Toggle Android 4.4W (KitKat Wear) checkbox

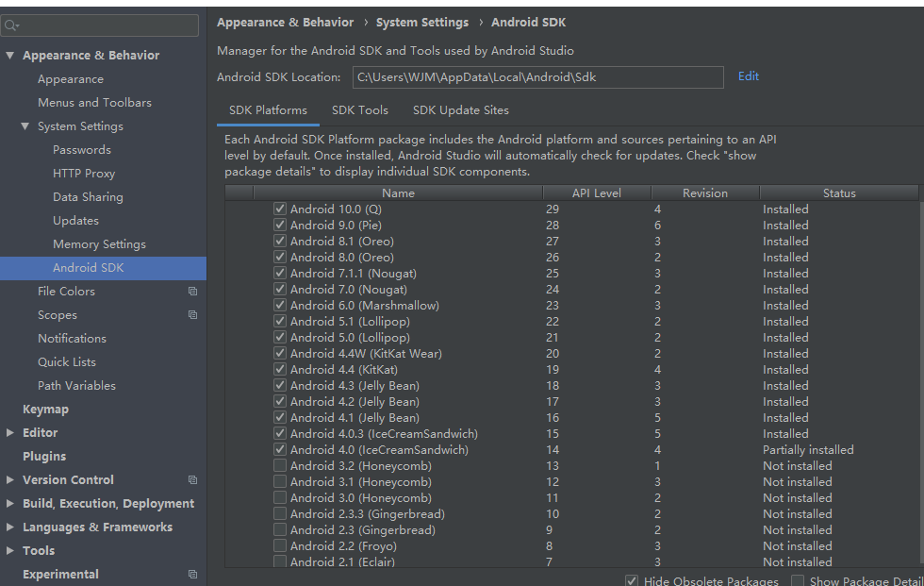pyautogui.click(x=280, y=353)
